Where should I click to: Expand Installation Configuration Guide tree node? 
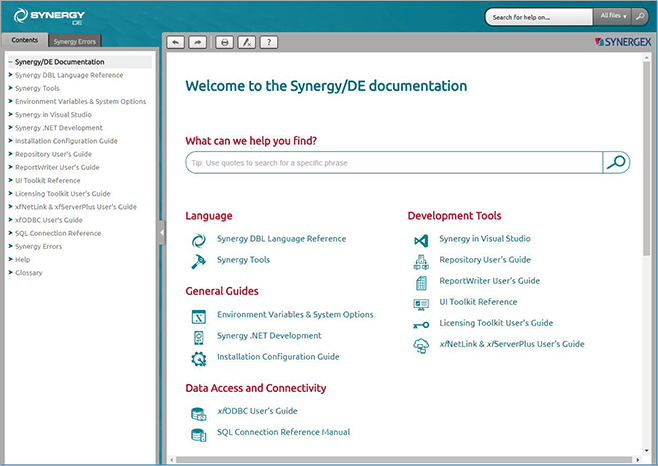click(x=10, y=141)
